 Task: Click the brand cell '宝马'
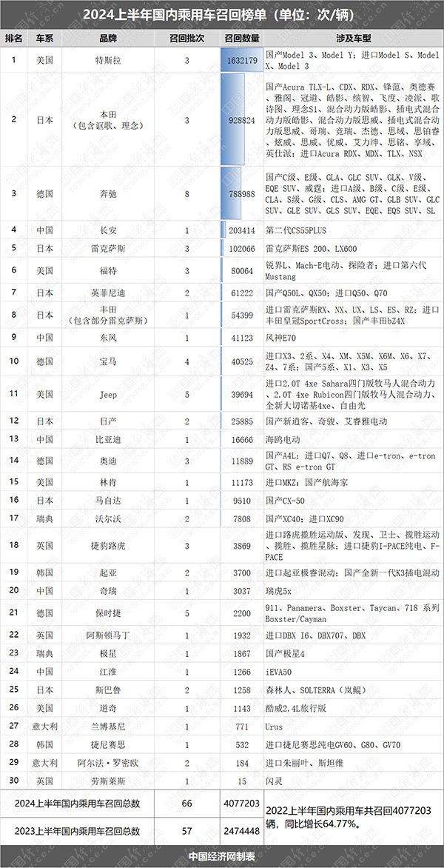pyautogui.click(x=108, y=361)
